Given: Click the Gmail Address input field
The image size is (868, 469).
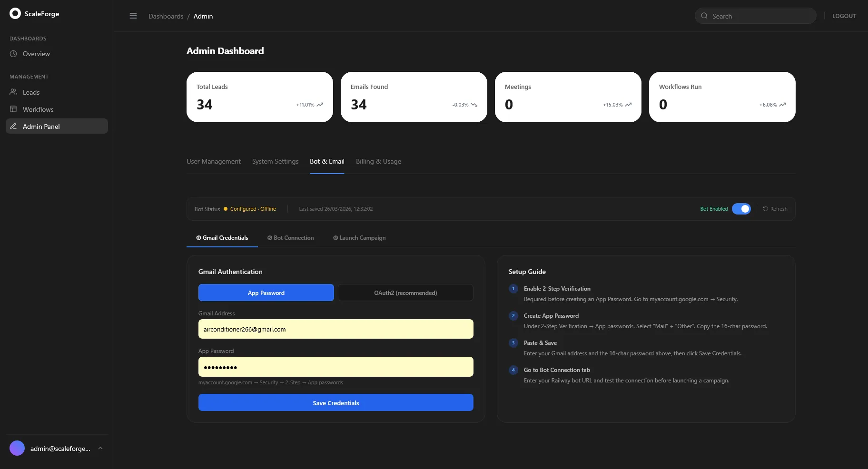Looking at the screenshot, I should (x=336, y=329).
